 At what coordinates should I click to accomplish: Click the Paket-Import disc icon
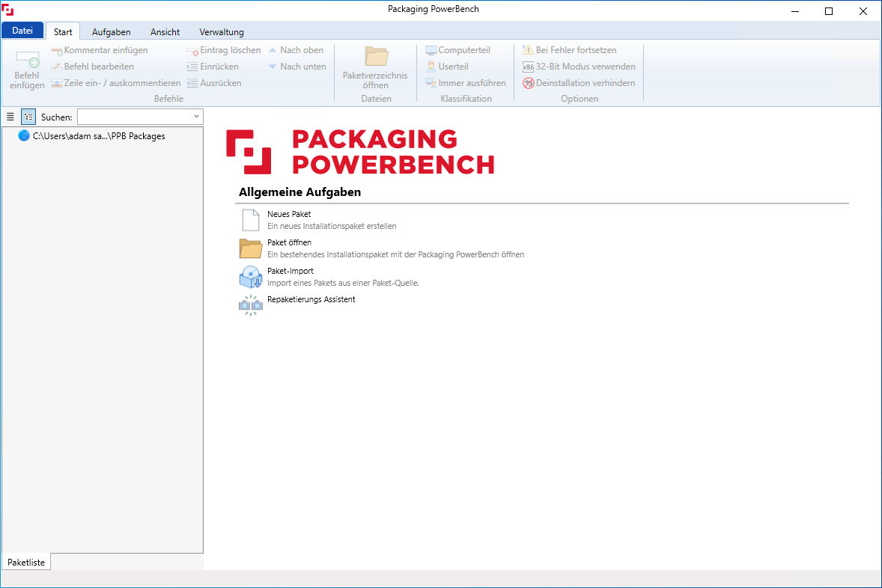point(250,277)
